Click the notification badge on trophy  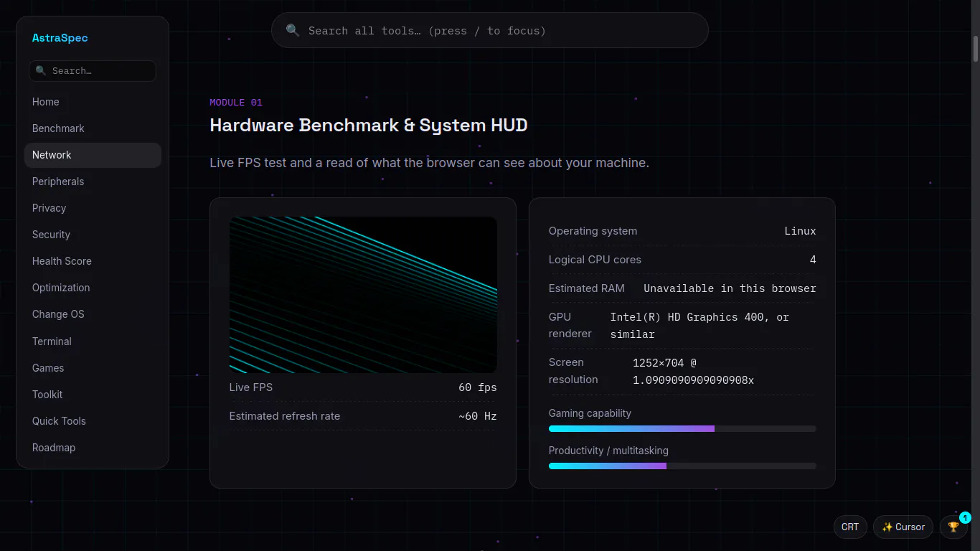[965, 517]
